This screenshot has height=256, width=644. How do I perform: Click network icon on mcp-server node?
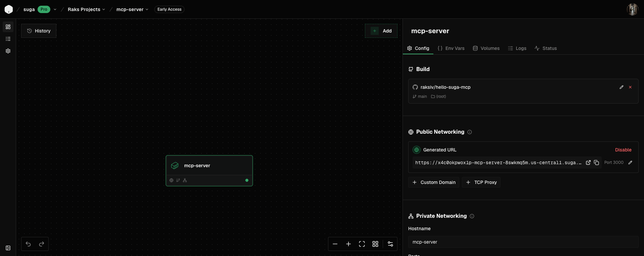185,180
